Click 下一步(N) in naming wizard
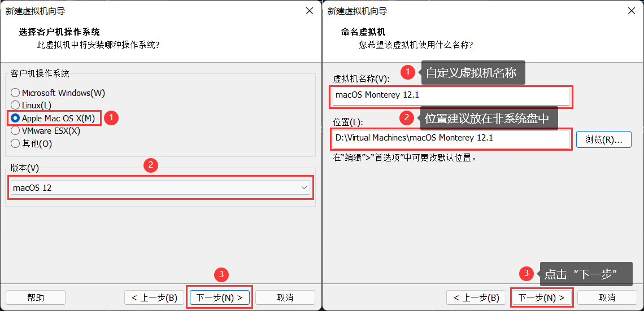This screenshot has height=311, width=644. [x=541, y=297]
